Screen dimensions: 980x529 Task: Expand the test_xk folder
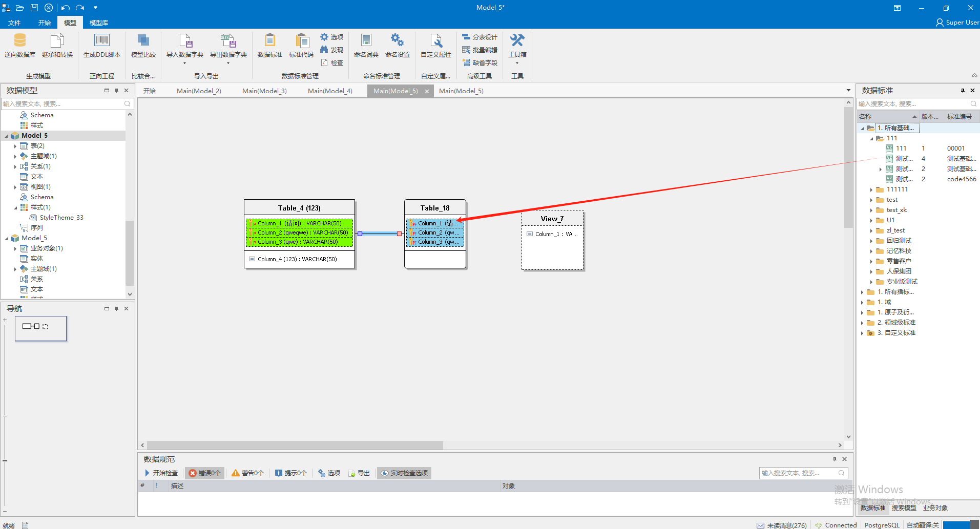(x=871, y=210)
